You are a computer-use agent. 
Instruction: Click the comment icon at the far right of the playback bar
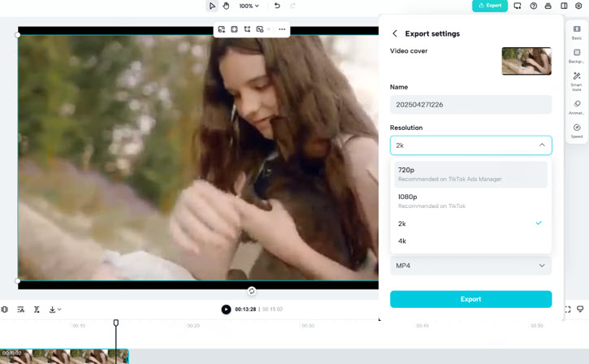[580, 309]
